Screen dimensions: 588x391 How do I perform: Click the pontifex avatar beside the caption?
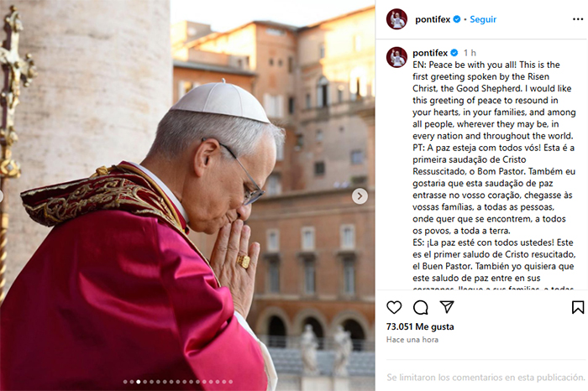point(396,57)
